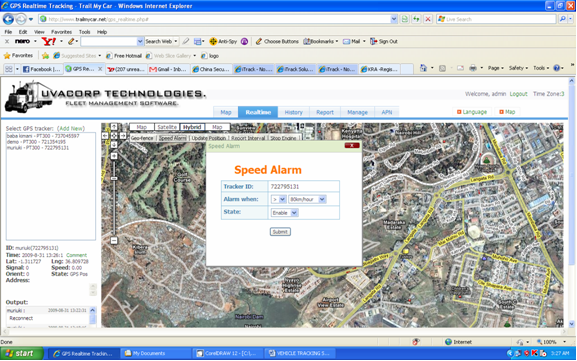577x361 pixels.
Task: Click the Refresh page icon
Action: [416, 19]
